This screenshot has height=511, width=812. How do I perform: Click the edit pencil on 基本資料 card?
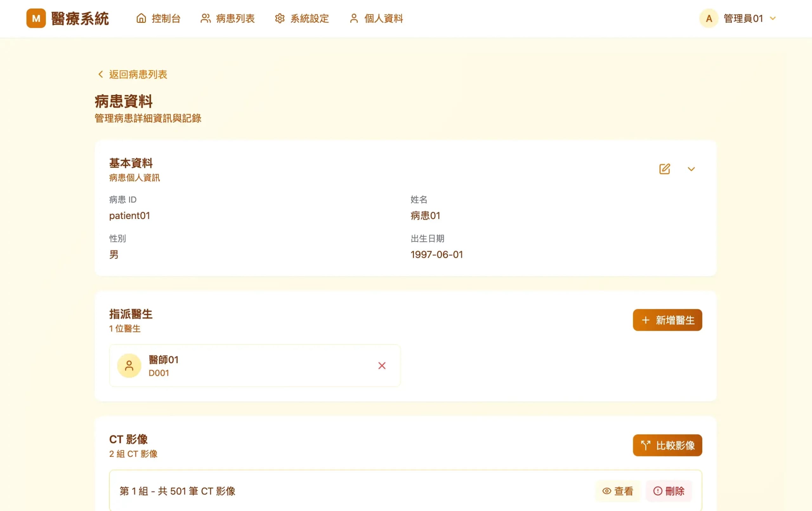click(x=664, y=169)
